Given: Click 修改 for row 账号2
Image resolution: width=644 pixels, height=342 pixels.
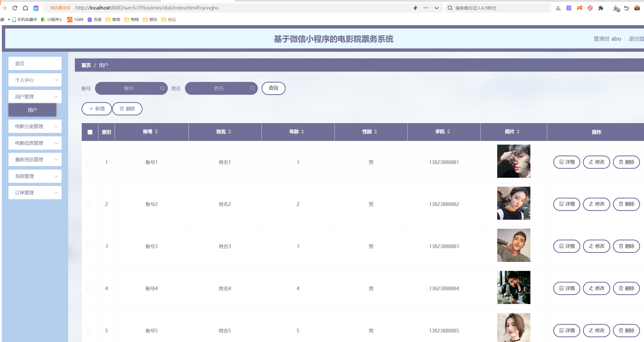Looking at the screenshot, I should pos(596,204).
